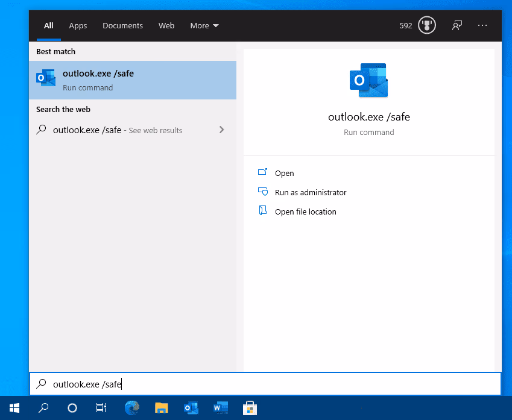The width and height of the screenshot is (512, 420).
Task: Open the ellipsis options menu
Action: tap(482, 25)
